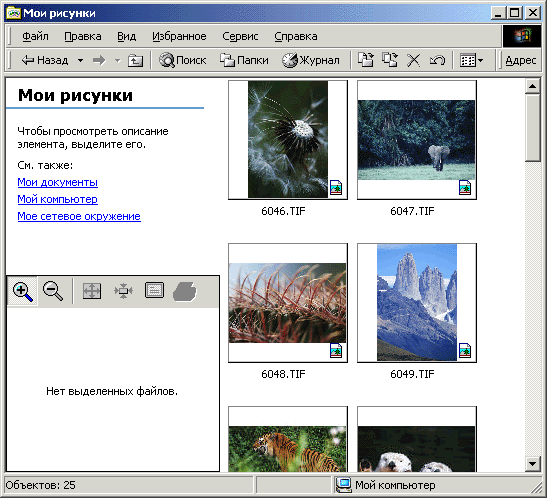Select the full-size preview icon
This screenshot has height=498, width=547.
(92, 291)
